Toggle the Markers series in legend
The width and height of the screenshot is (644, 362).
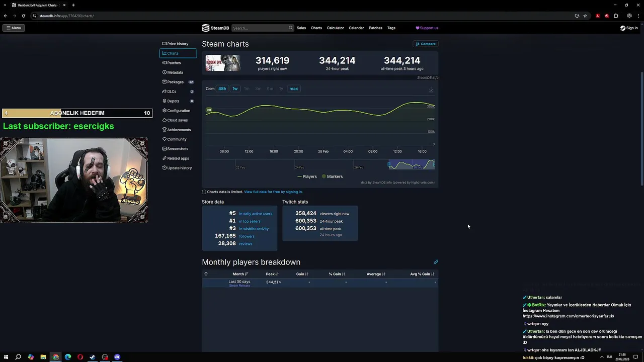(332, 176)
